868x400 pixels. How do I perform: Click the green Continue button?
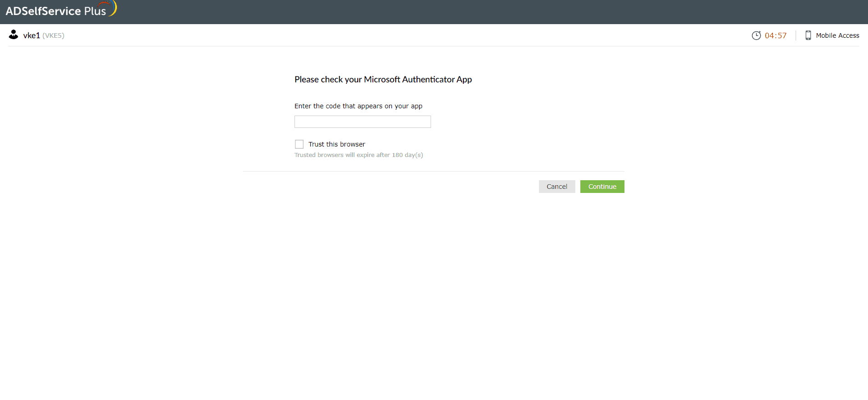coord(602,187)
